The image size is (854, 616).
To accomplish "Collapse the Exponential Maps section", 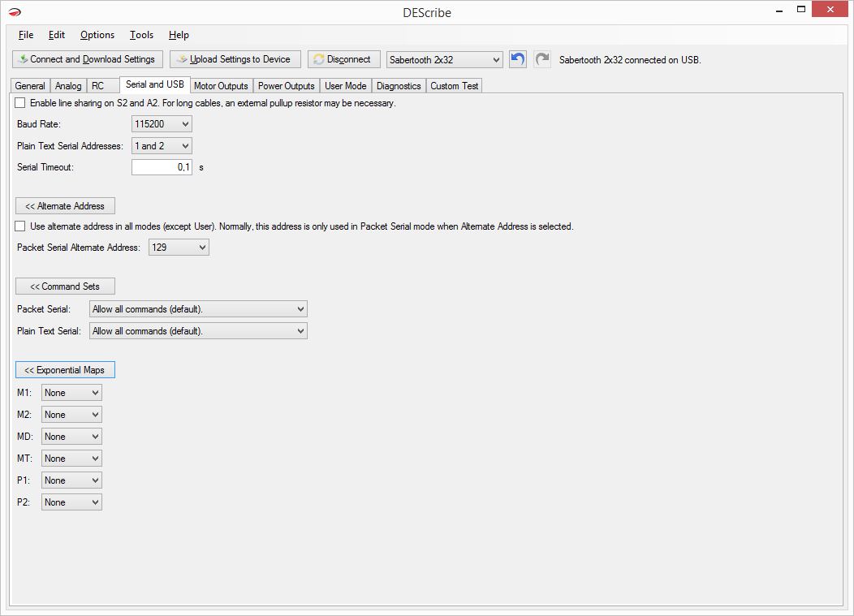I will [66, 370].
